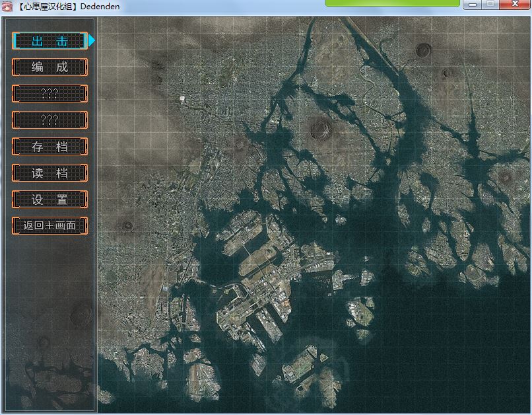Open the 读档 load game screen

pos(50,173)
